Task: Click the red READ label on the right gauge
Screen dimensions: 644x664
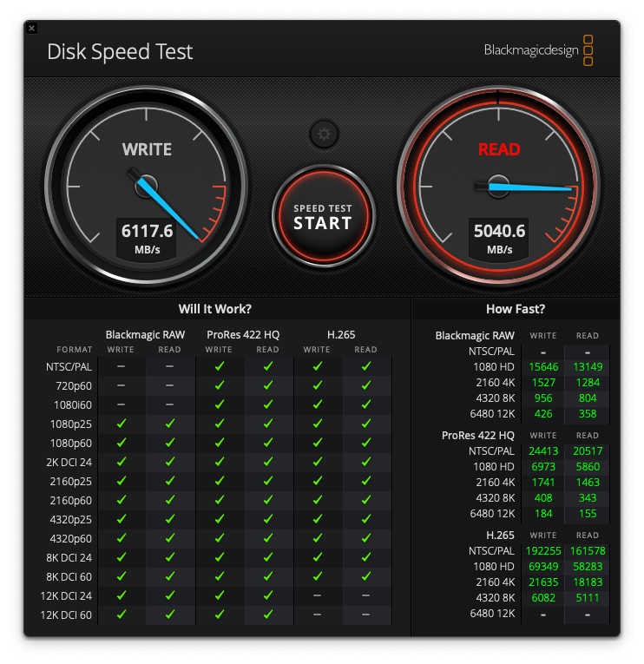Action: pos(499,149)
